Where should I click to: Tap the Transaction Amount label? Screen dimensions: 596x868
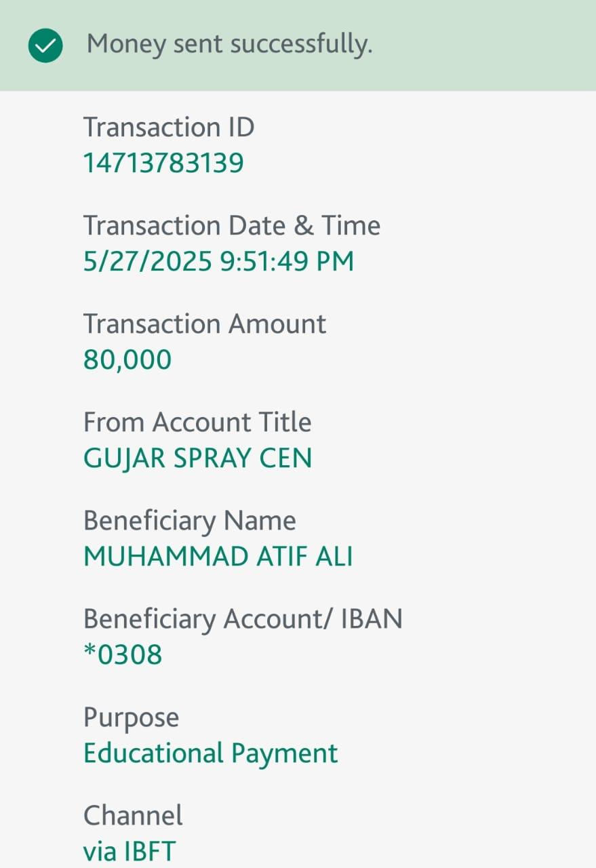click(205, 324)
